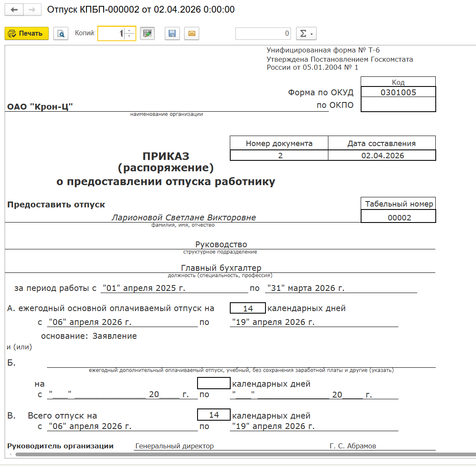Viewport: 476px width, 466px height.
Task: Click the name Ларионовой Светлане Викторовне
Action: 184,217
